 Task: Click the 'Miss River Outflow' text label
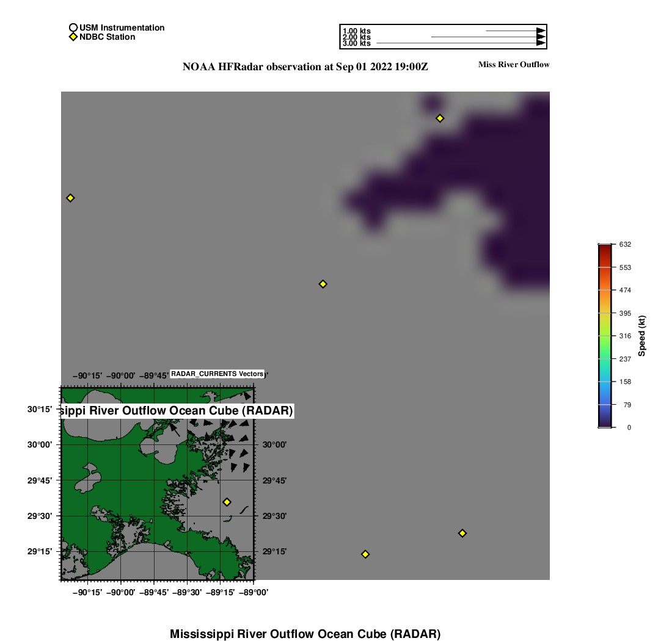tap(514, 64)
